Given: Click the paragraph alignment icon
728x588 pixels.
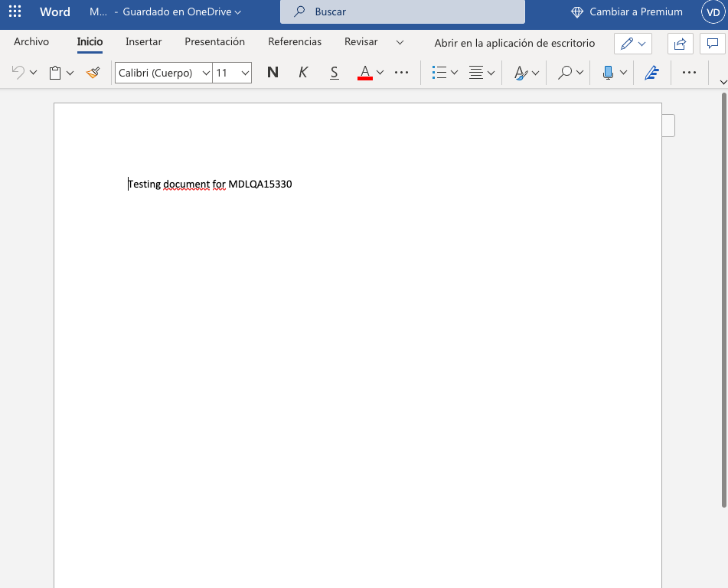Looking at the screenshot, I should point(476,73).
